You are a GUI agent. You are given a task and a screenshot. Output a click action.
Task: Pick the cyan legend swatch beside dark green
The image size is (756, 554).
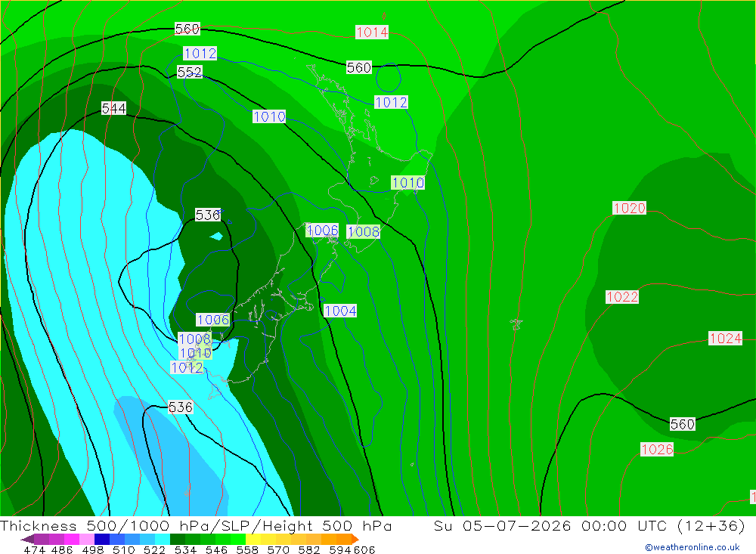pyautogui.click(x=163, y=539)
